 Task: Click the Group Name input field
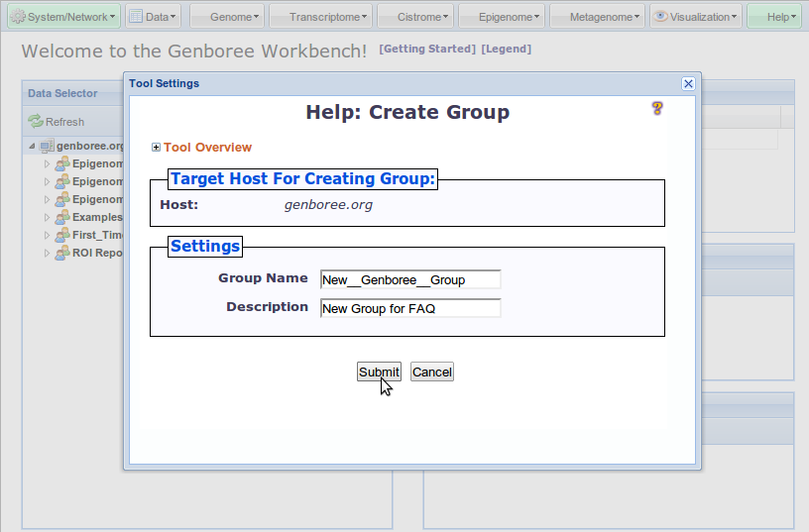click(x=410, y=280)
